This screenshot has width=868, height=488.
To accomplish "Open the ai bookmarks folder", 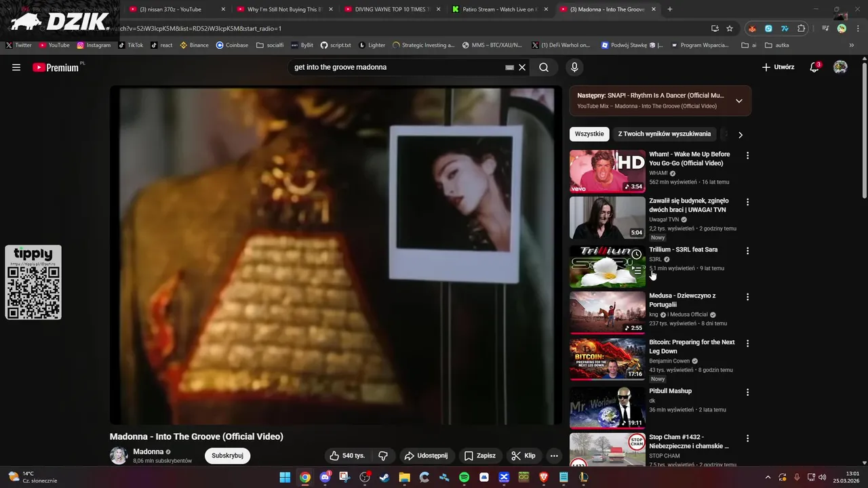I will [749, 45].
